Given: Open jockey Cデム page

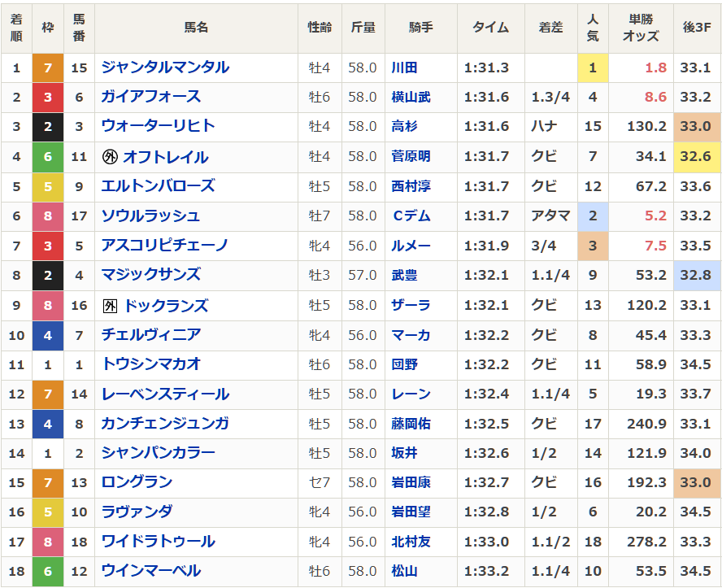Looking at the screenshot, I should click(x=411, y=216).
